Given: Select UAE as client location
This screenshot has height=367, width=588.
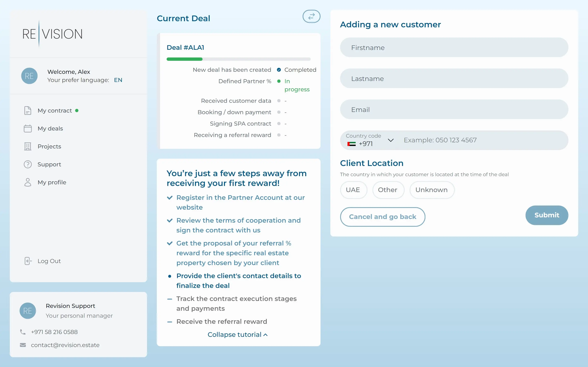Looking at the screenshot, I should pos(353,190).
